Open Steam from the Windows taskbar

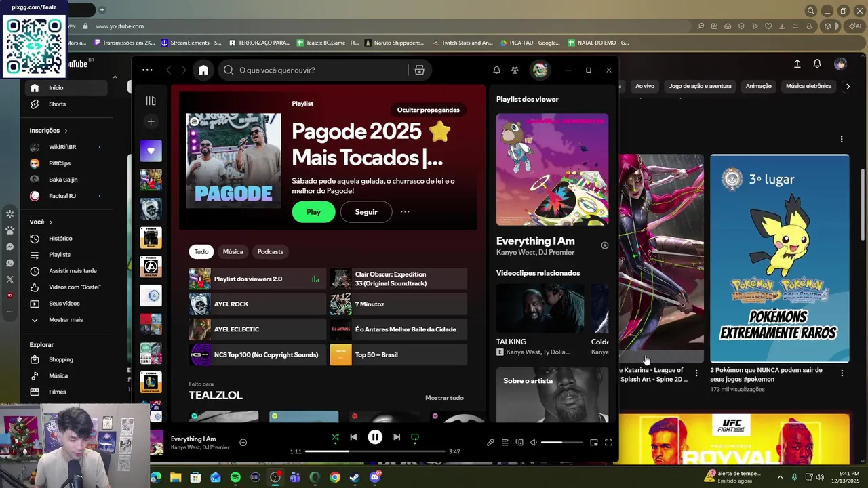click(x=355, y=477)
